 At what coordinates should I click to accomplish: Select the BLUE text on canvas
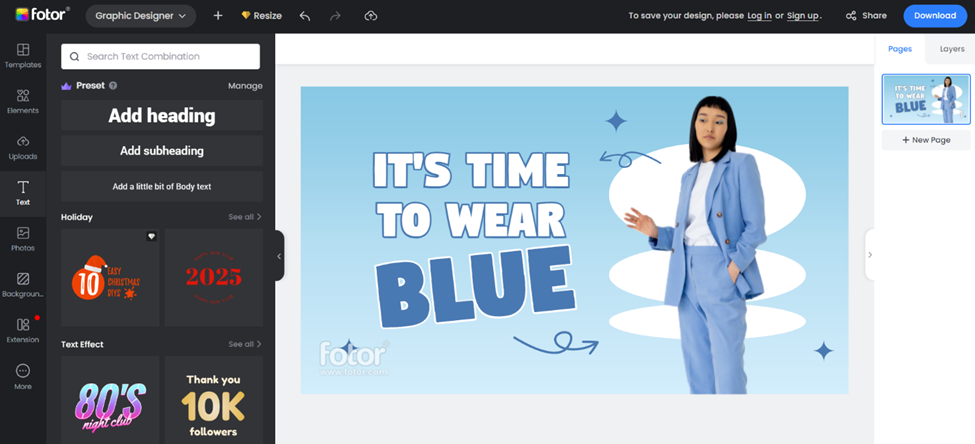pos(476,287)
